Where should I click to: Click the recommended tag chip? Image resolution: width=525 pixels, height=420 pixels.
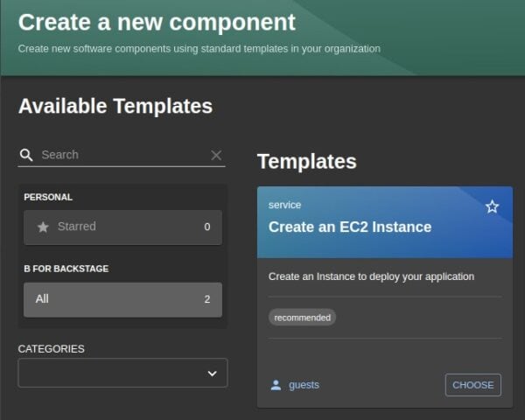[302, 317]
